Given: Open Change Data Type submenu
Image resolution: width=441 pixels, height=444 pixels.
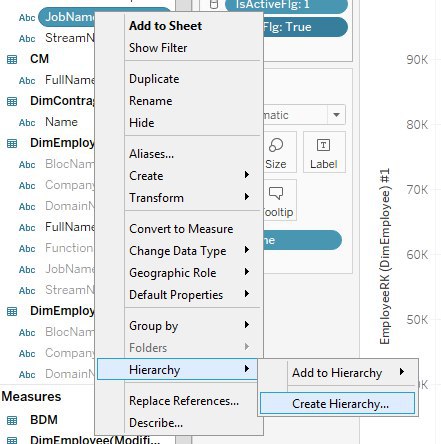Looking at the screenshot, I should click(x=192, y=251).
